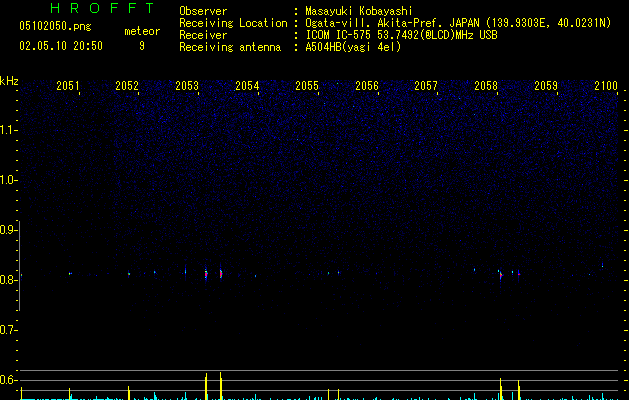Screen dimensions: 629x400
Task: Click the 0.9 kHz axis label
Action: coord(8,230)
